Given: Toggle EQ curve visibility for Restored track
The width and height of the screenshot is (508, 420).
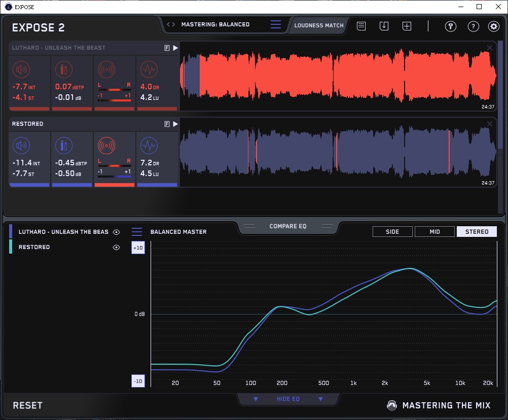Looking at the screenshot, I should click(117, 248).
